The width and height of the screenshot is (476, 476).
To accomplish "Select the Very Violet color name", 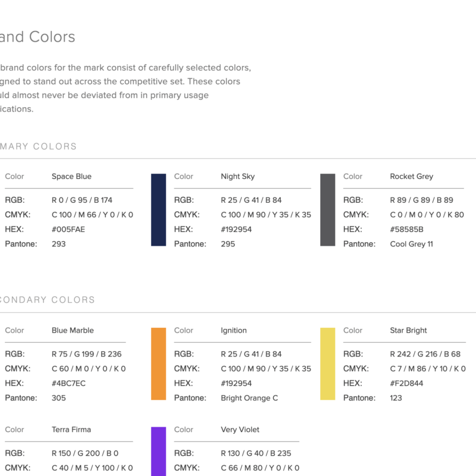I will (240, 430).
